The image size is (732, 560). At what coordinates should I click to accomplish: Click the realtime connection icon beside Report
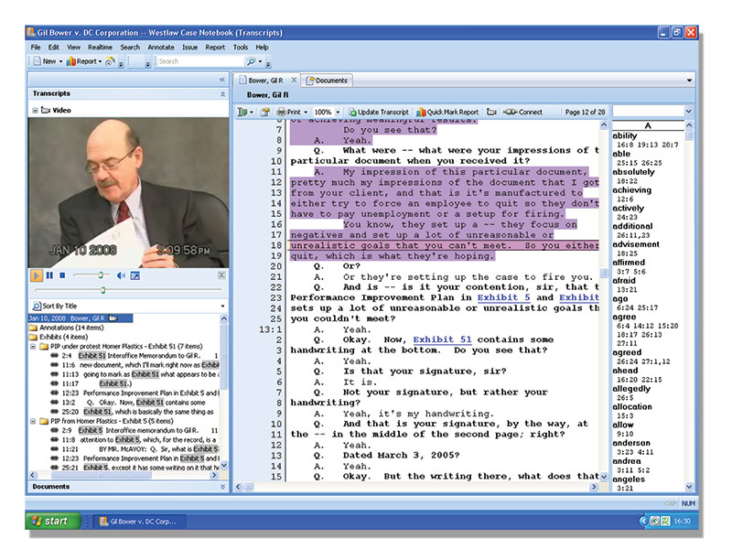(x=110, y=61)
